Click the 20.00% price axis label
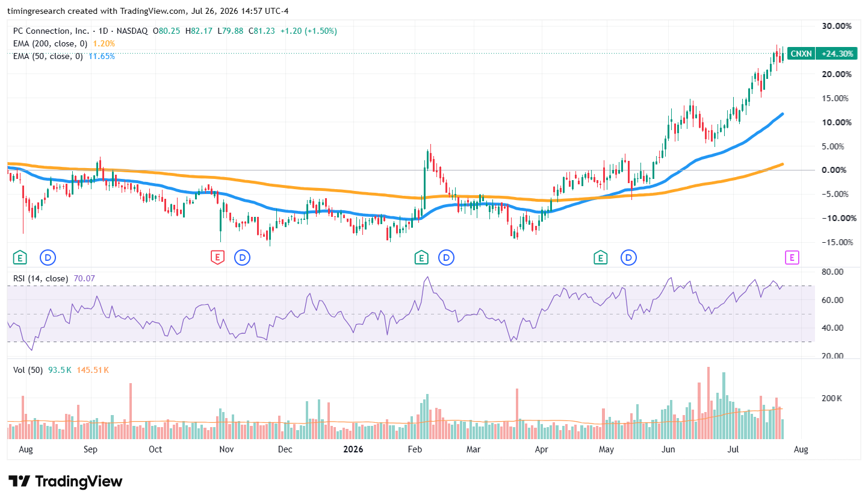868x503 pixels. [837, 74]
